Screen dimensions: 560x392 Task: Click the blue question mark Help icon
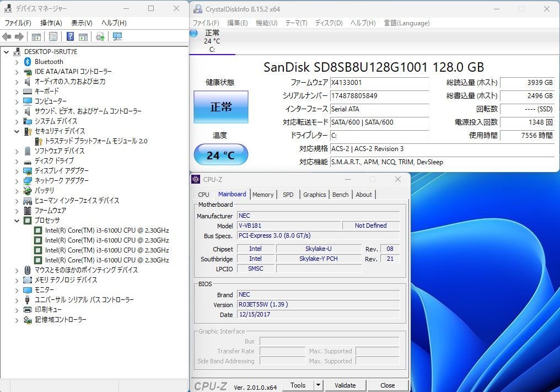pos(71,36)
